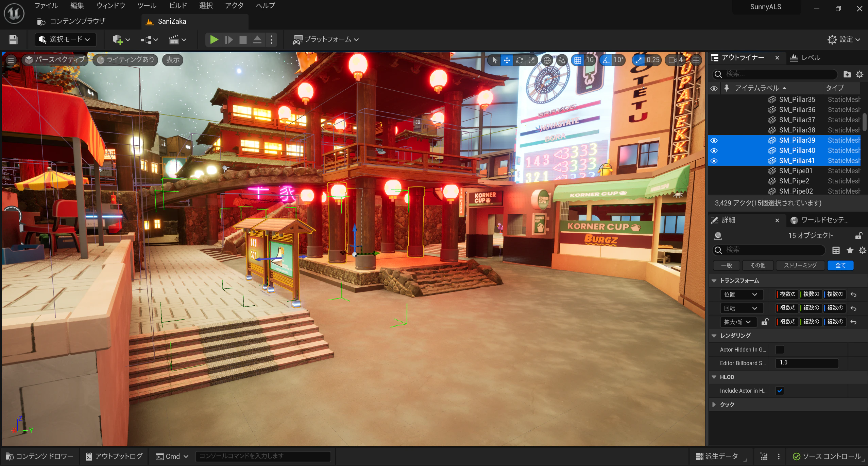
Task: Open the camera speed setting showing 4
Action: tap(676, 60)
